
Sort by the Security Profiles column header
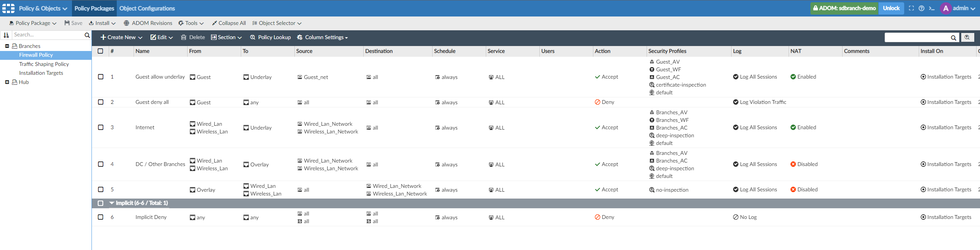pyautogui.click(x=667, y=51)
